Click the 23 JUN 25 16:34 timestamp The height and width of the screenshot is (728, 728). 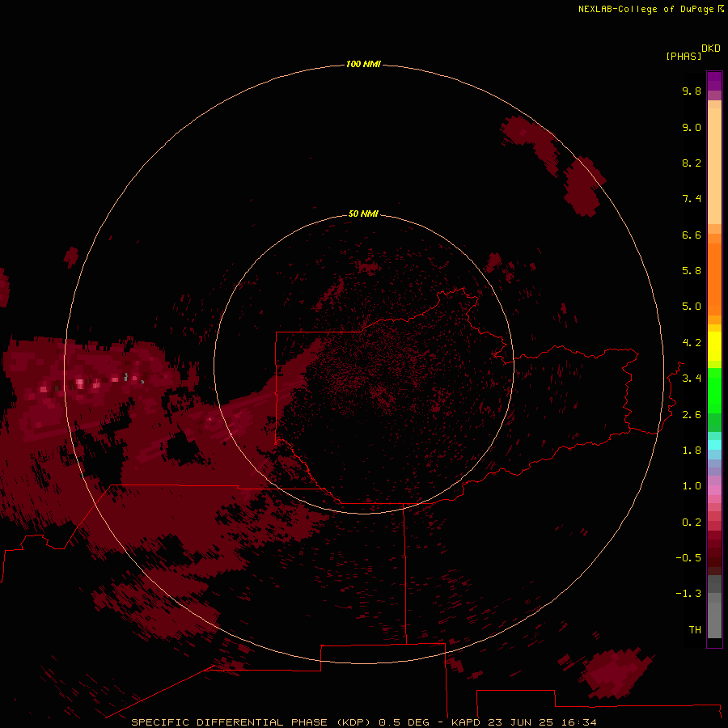pos(542,722)
